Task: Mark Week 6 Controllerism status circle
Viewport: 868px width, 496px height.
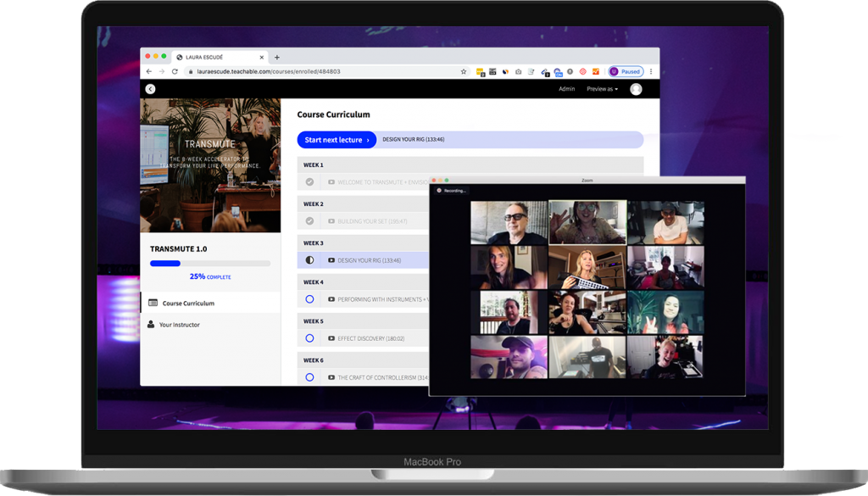Action: [309, 377]
